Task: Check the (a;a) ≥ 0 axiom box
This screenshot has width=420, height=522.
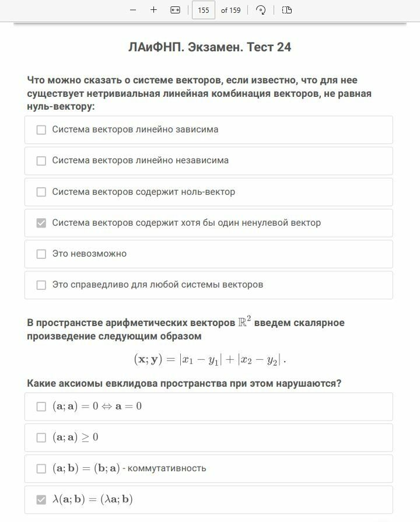Action: click(41, 437)
